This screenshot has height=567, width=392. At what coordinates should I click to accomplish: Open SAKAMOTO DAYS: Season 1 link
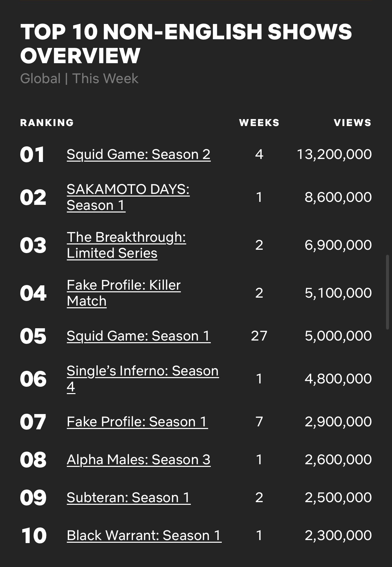128,197
